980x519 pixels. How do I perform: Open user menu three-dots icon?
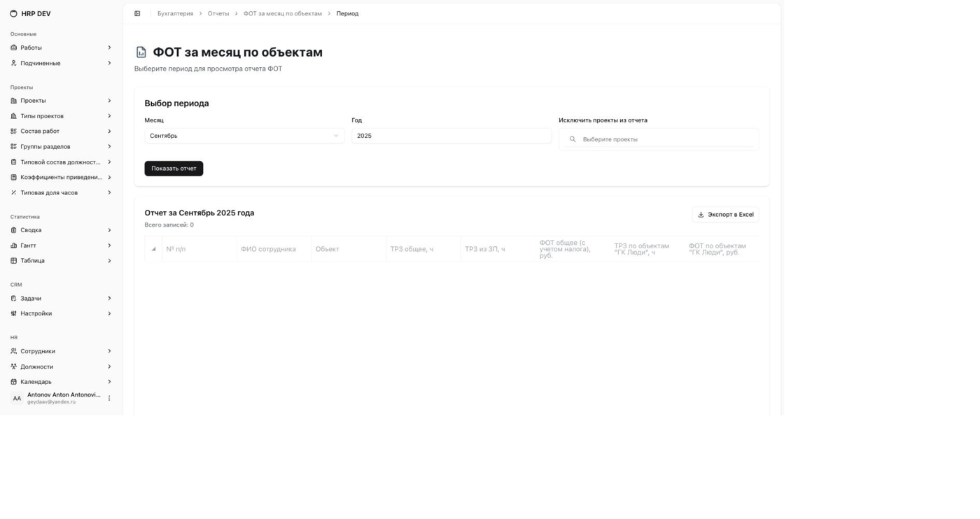(109, 398)
